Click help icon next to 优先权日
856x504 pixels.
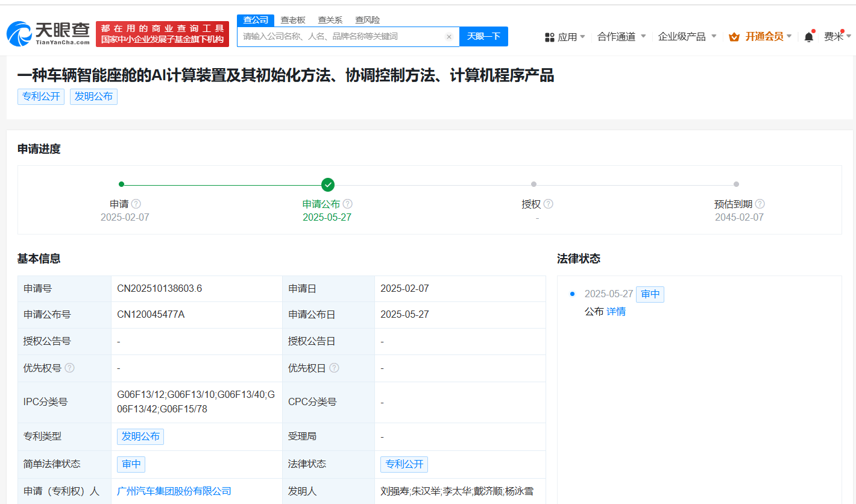point(334,368)
